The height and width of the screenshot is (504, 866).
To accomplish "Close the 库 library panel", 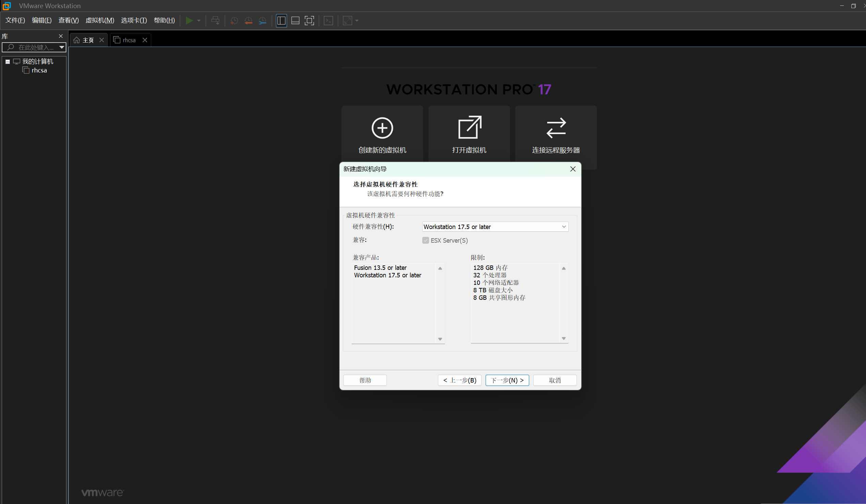I will [x=61, y=36].
